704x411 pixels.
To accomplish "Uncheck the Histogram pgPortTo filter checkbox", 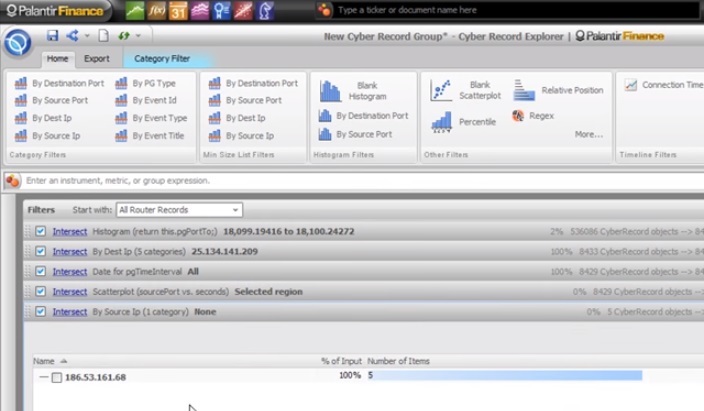I will pos(40,231).
